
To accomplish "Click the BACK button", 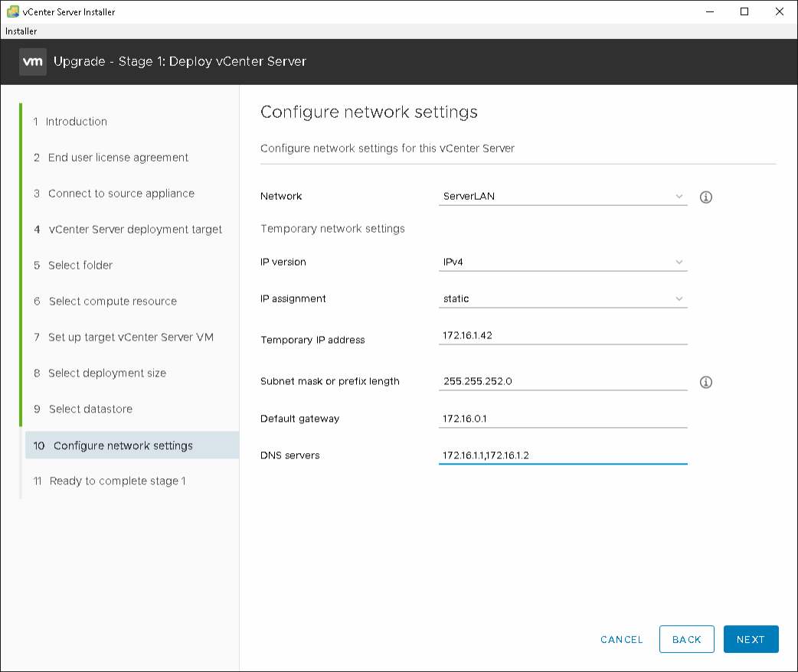I will coord(686,640).
